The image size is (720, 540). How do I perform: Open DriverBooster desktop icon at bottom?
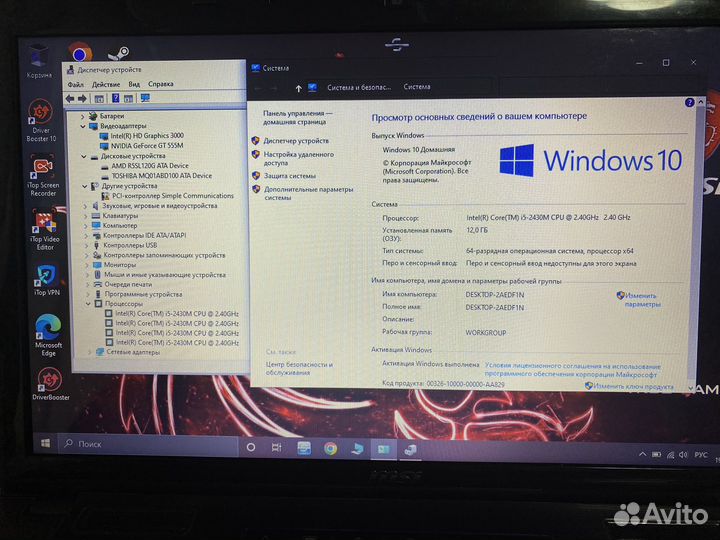coord(50,384)
